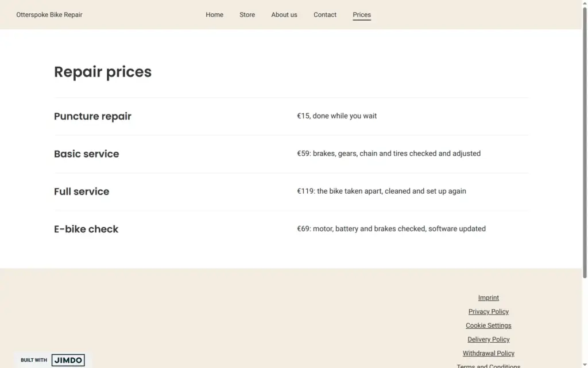Select the E-bike check heading
The image size is (588, 368).
86,229
